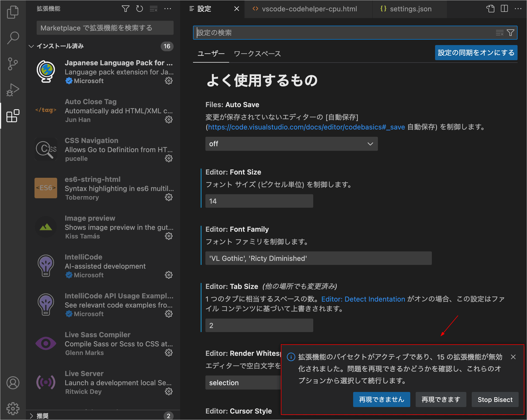The height and width of the screenshot is (420, 527).
Task: Open gear for es6-string-html extension
Action: 169,197
